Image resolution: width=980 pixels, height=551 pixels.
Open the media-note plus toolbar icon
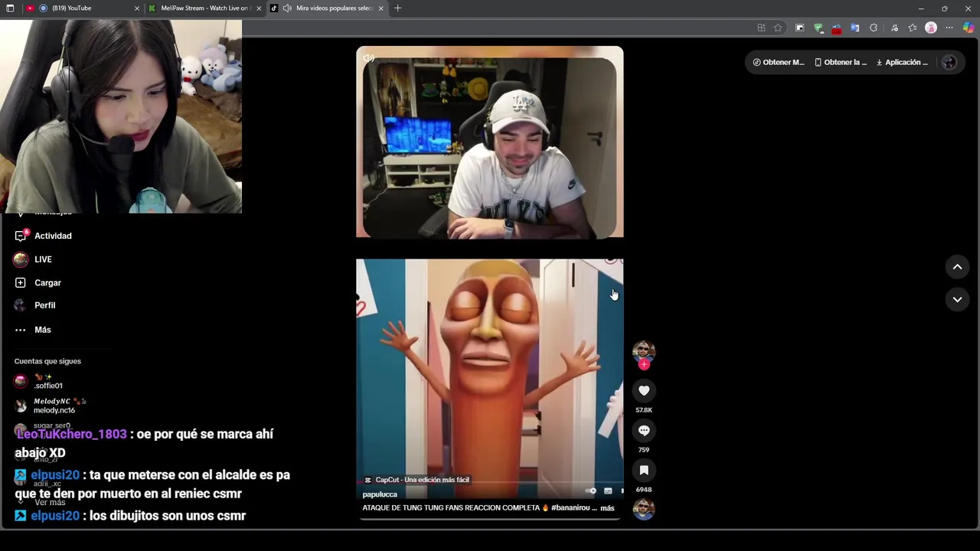coord(893,28)
